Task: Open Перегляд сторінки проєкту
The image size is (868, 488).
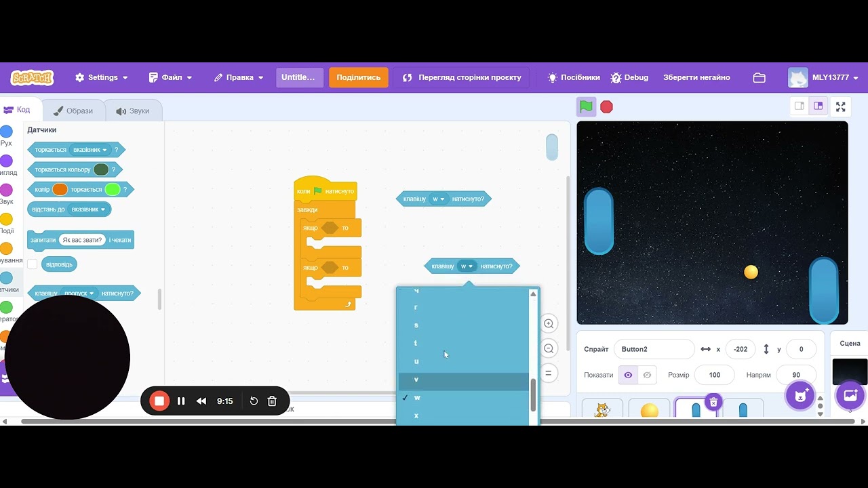Action: [462, 77]
